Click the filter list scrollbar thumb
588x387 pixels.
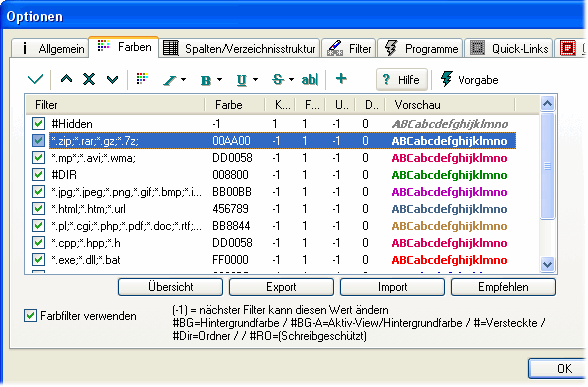[548, 165]
